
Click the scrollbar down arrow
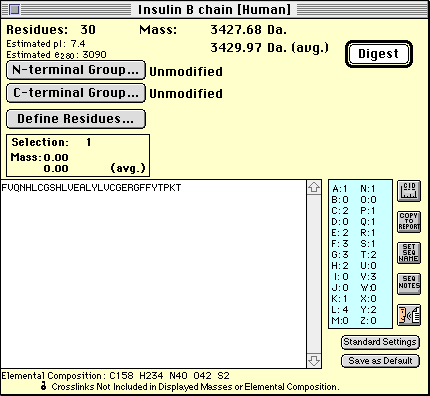pos(314,360)
